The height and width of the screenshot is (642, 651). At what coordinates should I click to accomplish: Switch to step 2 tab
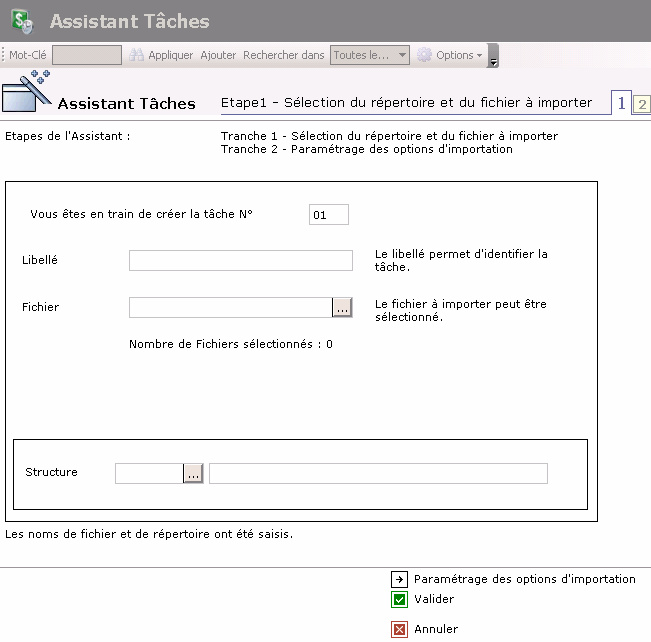pyautogui.click(x=641, y=104)
